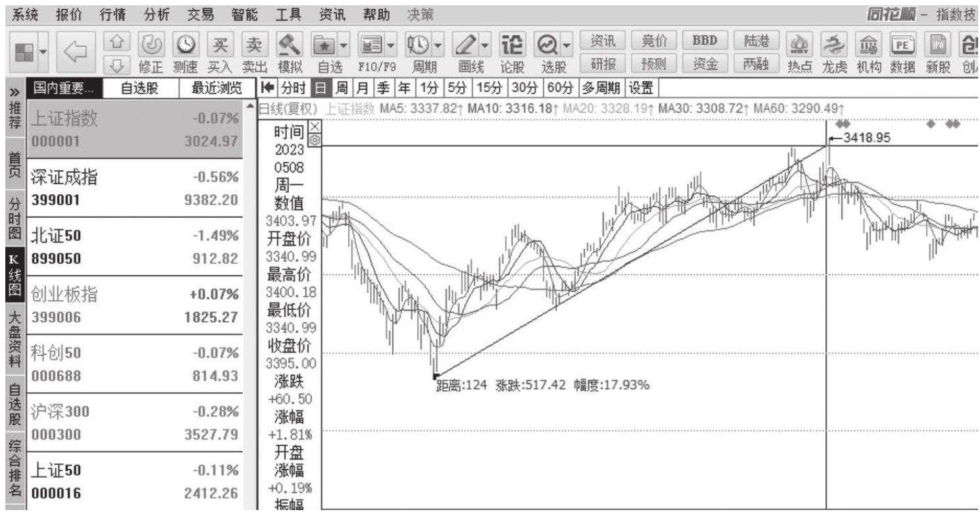Select the 15分 period
This screenshot has height=512, width=980.
pos(488,88)
